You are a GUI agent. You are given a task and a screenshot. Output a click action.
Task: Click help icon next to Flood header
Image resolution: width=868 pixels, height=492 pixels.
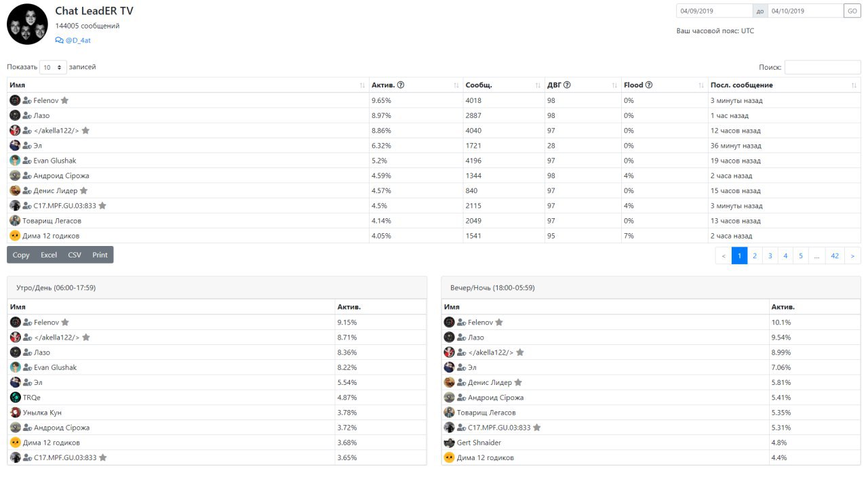coord(649,85)
